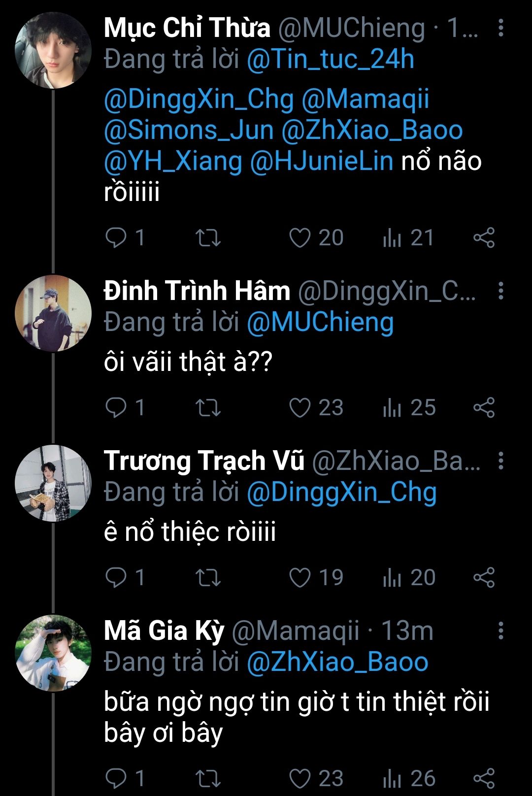The width and height of the screenshot is (532, 796).
Task: Open more options on Đinh Trình Hâm's tweet
Action: 501,291
